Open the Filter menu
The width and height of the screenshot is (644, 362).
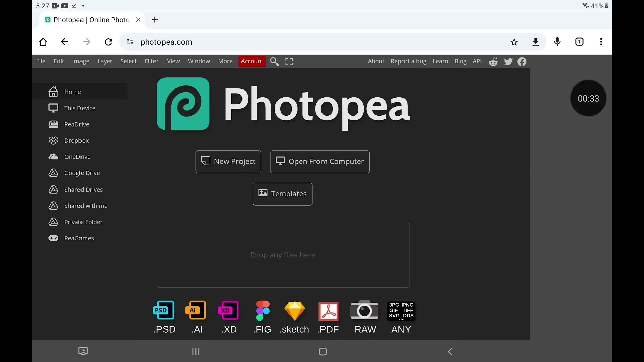coord(151,61)
